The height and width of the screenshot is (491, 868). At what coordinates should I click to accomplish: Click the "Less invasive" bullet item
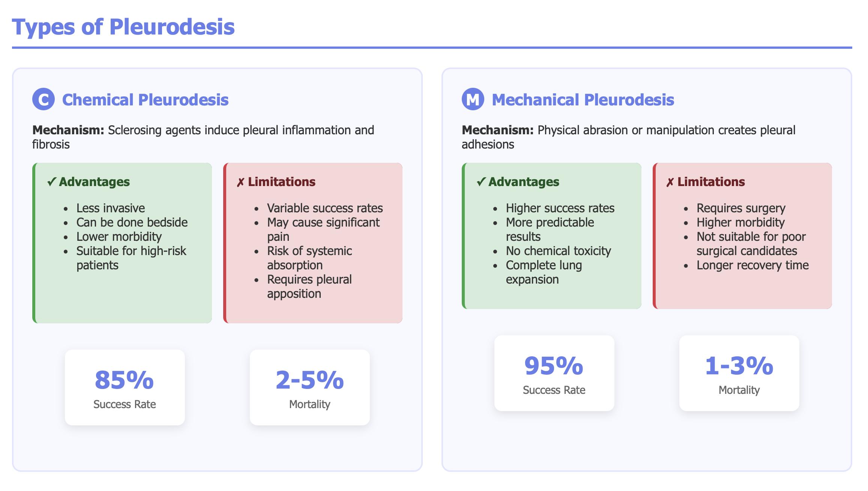(110, 208)
